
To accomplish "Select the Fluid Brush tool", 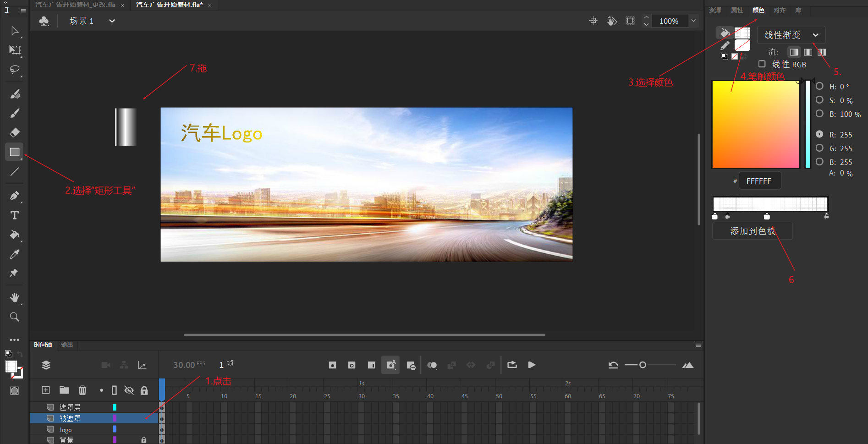I will [15, 94].
